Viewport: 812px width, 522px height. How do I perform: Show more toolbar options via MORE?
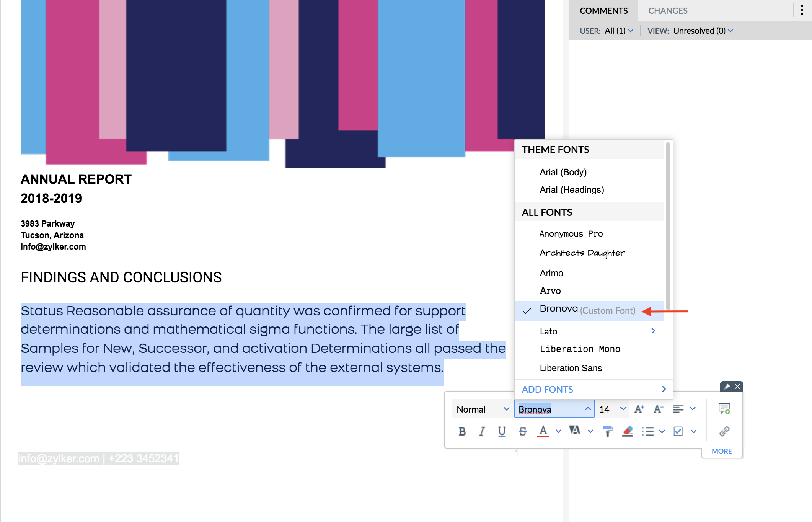pyautogui.click(x=721, y=451)
